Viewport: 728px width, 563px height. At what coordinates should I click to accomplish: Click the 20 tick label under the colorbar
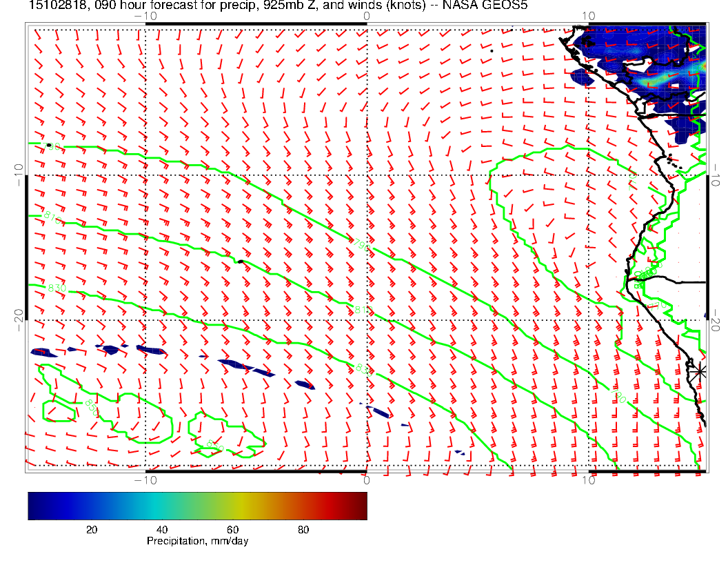click(x=91, y=529)
